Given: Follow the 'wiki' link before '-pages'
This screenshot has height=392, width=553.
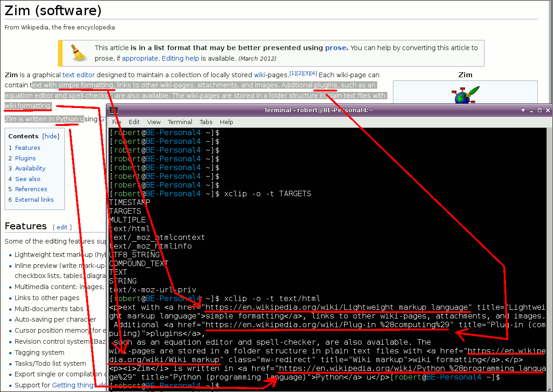Looking at the screenshot, I should 259,74.
